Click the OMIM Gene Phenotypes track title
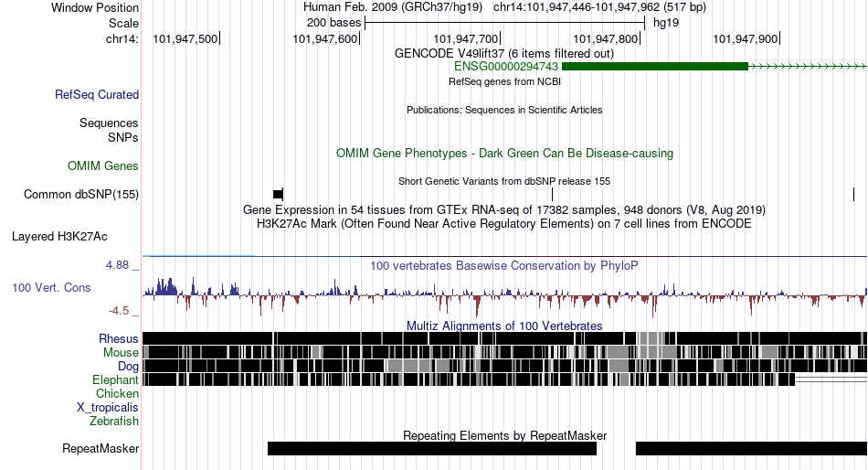The image size is (868, 470). (x=504, y=154)
